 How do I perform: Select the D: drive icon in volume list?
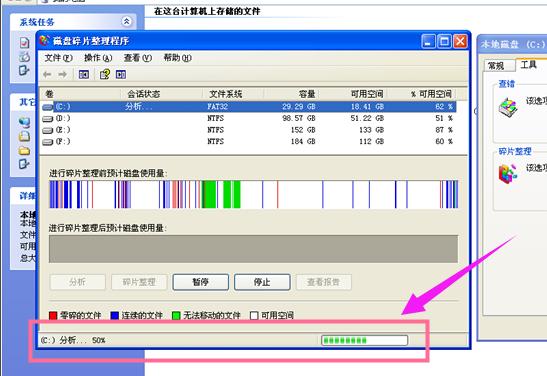pyautogui.click(x=47, y=119)
